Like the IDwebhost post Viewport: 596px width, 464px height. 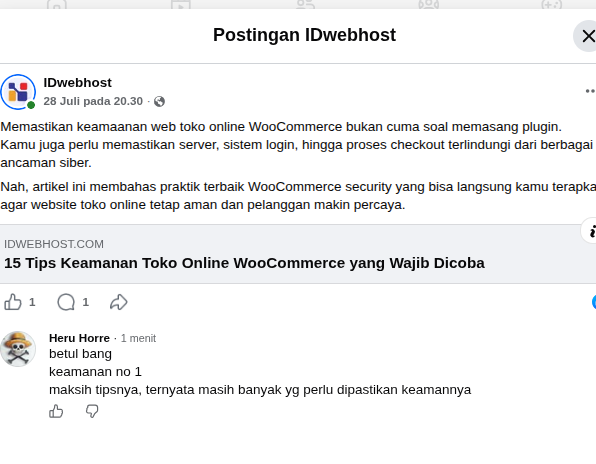pyautogui.click(x=13, y=302)
